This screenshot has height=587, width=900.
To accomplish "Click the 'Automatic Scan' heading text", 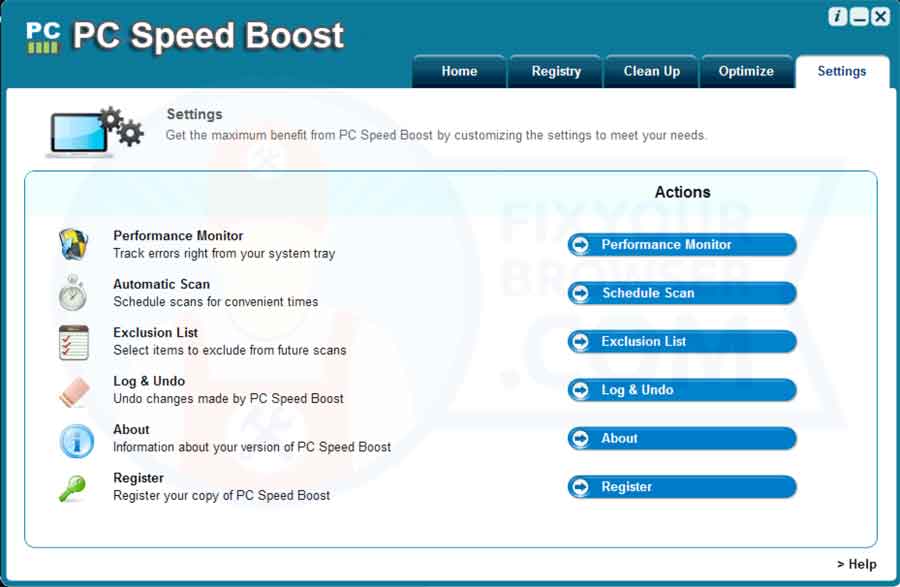I will pyautogui.click(x=161, y=284).
